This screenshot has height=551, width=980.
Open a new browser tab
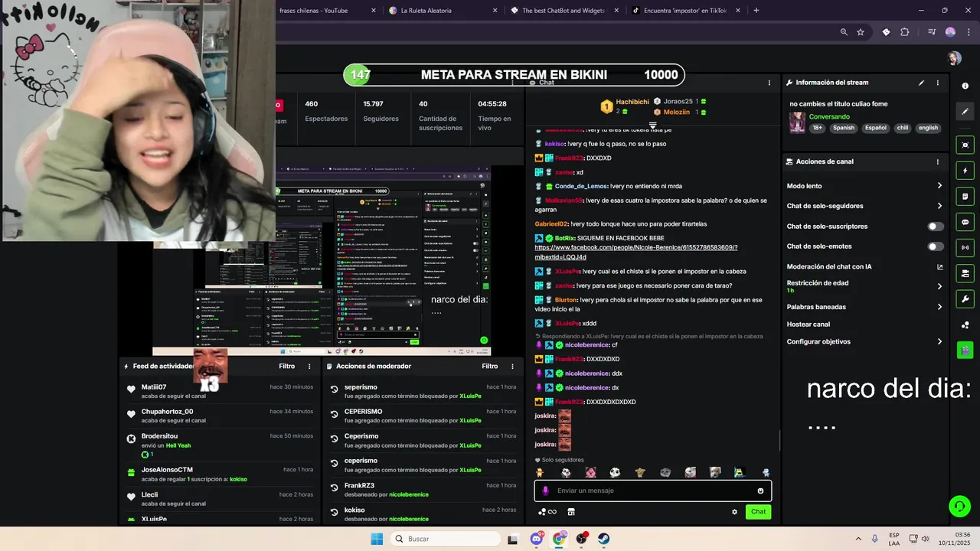(x=756, y=11)
